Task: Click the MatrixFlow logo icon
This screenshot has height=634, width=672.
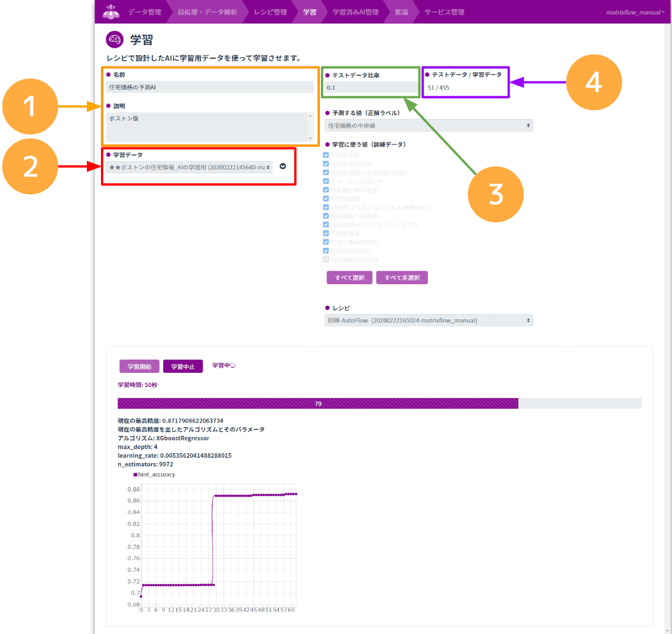Action: [x=110, y=11]
